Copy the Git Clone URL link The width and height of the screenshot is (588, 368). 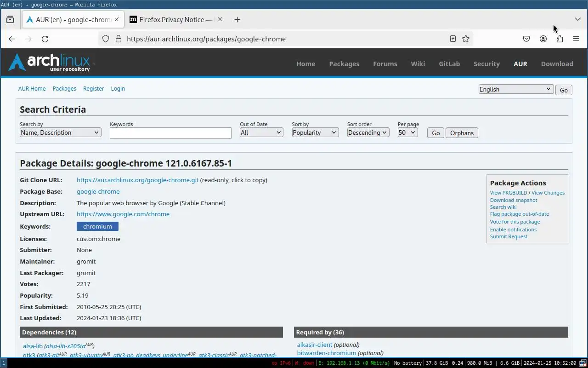click(137, 180)
